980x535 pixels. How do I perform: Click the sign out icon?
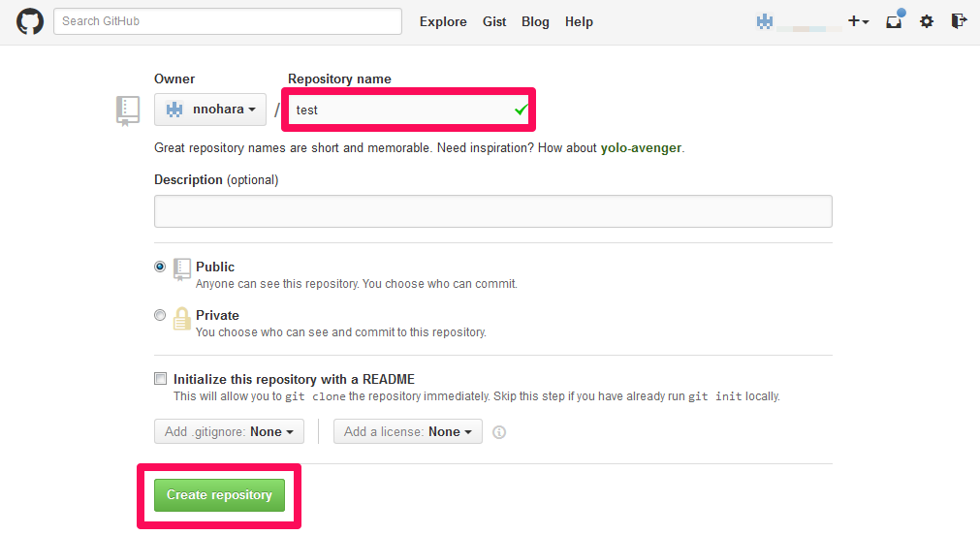click(x=959, y=21)
